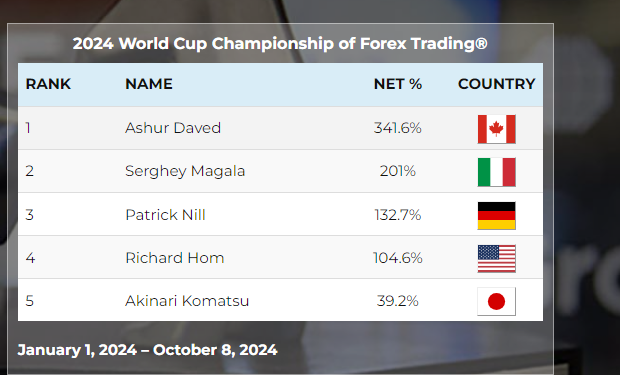
Task: Click the COUNTRY column header
Action: (x=497, y=84)
